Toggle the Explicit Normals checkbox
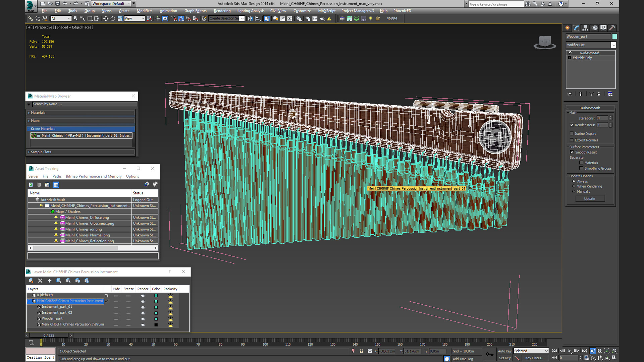 coord(572,140)
